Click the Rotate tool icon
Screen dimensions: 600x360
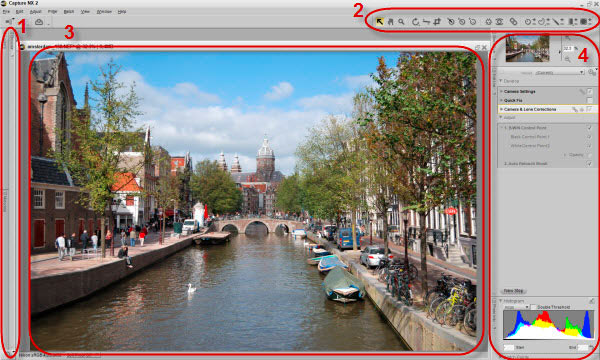coord(415,22)
